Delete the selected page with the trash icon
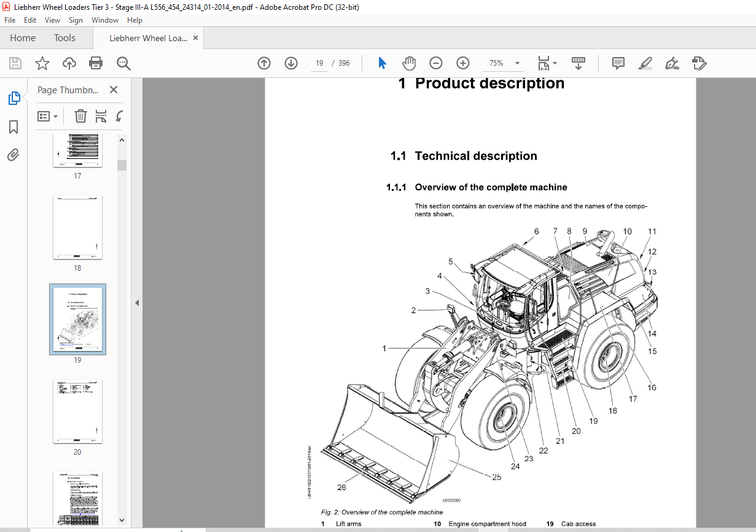This screenshot has width=756, height=532. tap(80, 116)
